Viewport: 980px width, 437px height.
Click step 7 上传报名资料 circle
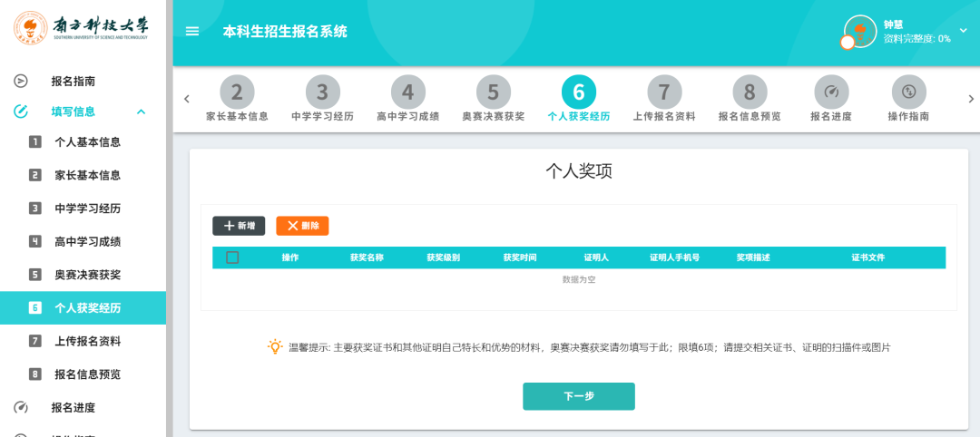pyautogui.click(x=664, y=92)
